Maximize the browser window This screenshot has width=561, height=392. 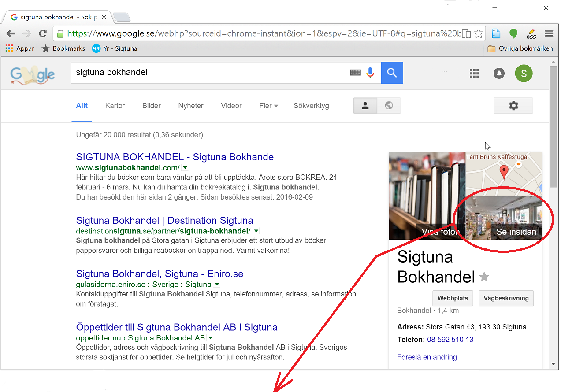tap(520, 8)
